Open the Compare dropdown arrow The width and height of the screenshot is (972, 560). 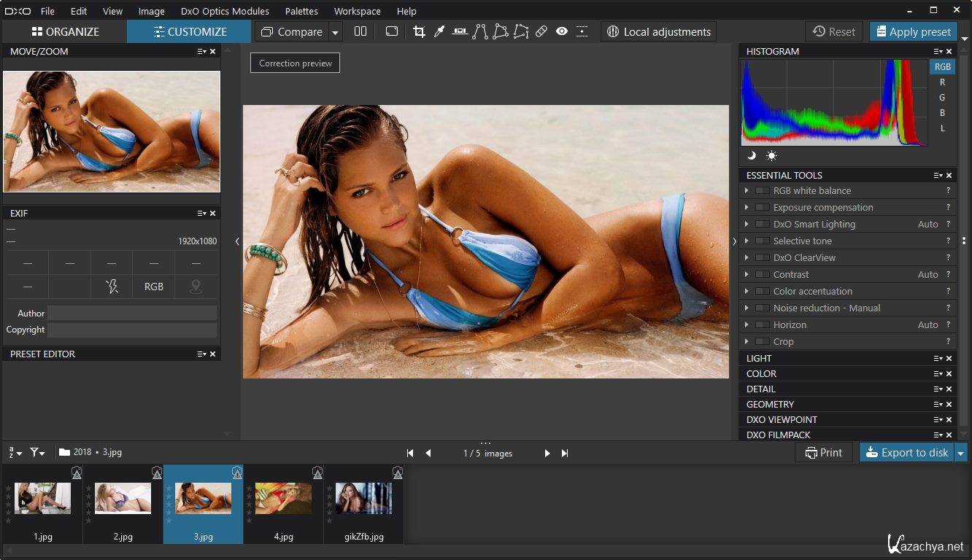(x=335, y=32)
